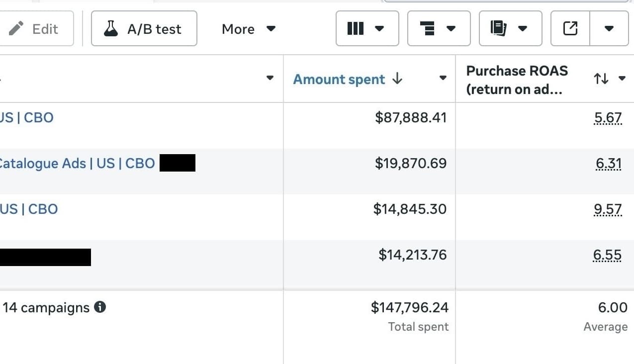This screenshot has height=364, width=634.
Task: Sort by Purchase ROAS column header
Action: coord(517,80)
